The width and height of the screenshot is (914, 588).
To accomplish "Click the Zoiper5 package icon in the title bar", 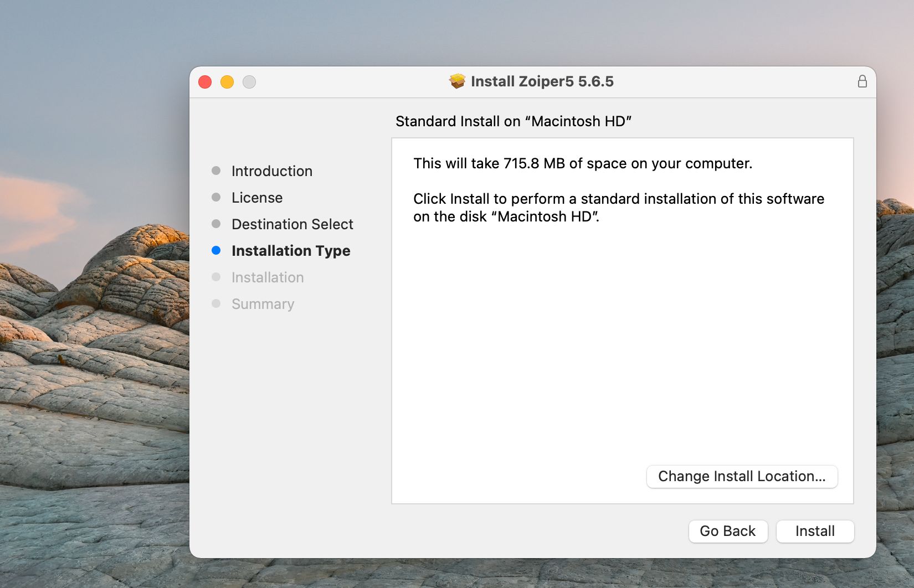I will point(456,81).
